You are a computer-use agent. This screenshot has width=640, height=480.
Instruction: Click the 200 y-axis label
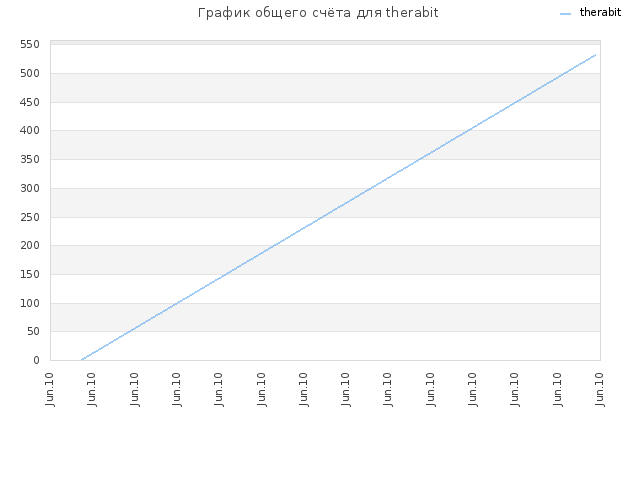30,246
